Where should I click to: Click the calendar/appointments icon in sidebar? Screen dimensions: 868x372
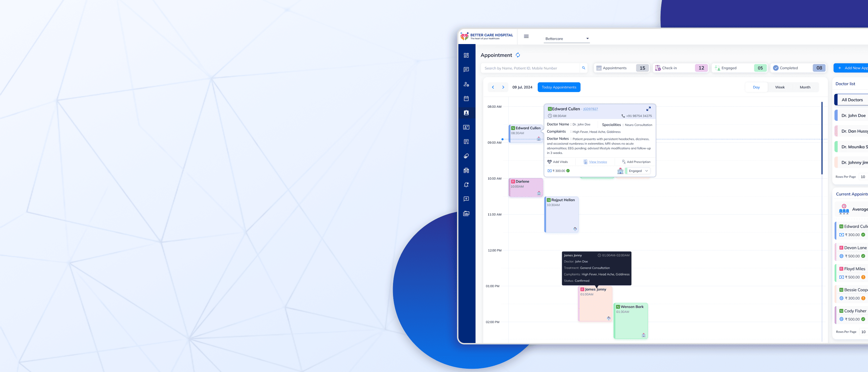[x=467, y=98]
